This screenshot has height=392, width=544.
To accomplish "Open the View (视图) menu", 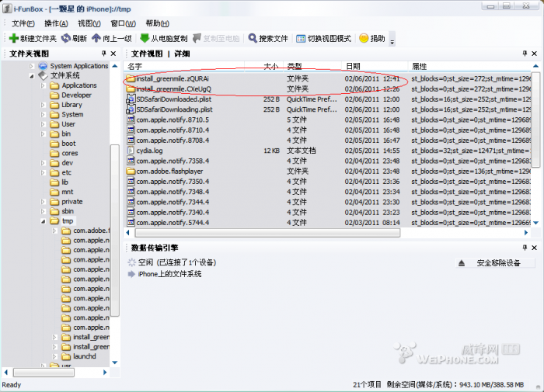I will tap(89, 23).
